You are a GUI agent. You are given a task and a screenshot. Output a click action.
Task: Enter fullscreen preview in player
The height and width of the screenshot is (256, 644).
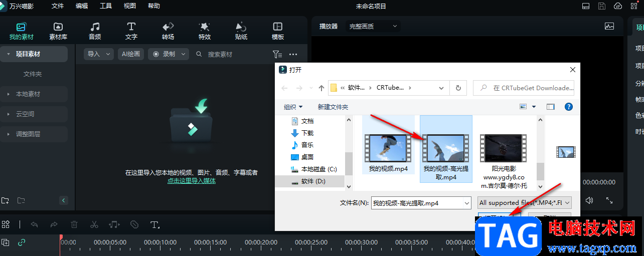pos(609,200)
